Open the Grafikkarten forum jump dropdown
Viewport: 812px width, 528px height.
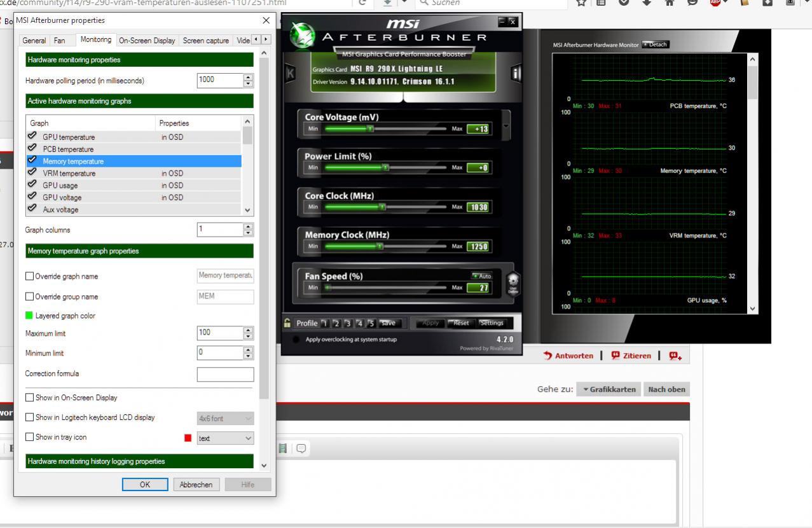[609, 389]
